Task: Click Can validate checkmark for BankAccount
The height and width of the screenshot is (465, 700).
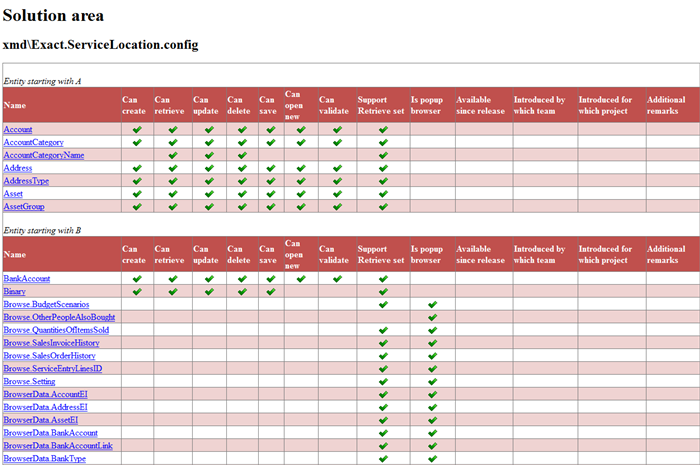Action: tap(337, 279)
